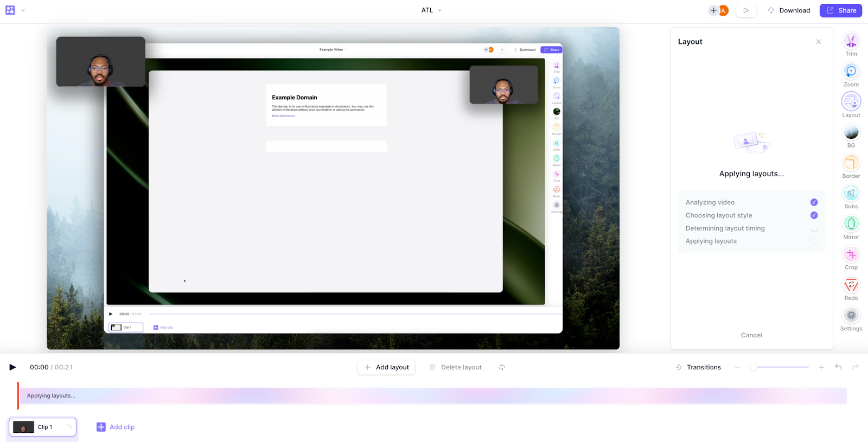Click the Applying layouts... heading text
This screenshot has width=868, height=442.
751,174
